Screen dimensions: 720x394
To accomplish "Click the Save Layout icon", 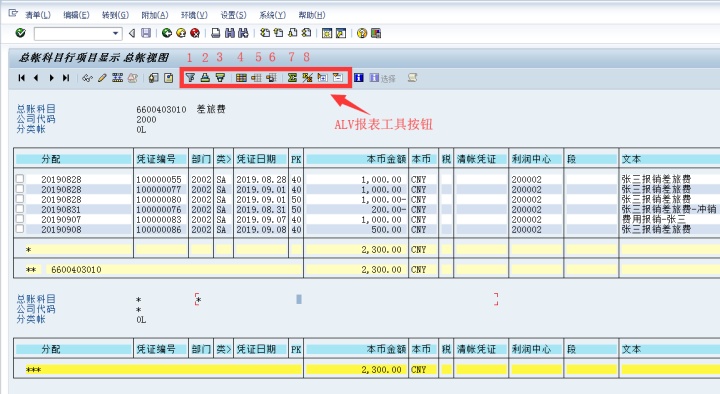I will (x=271, y=78).
